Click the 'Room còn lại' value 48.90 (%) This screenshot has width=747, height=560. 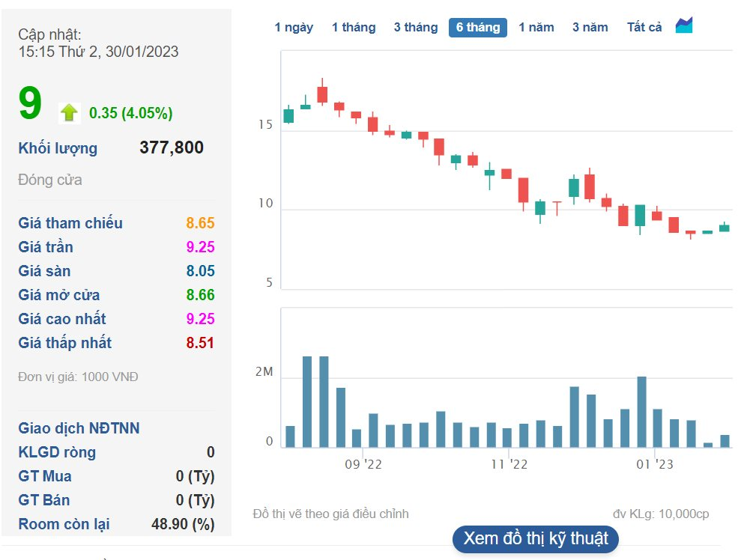183,524
